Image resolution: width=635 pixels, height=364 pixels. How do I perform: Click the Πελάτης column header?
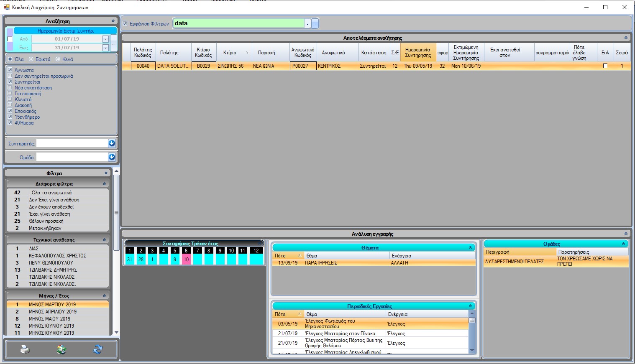coord(169,53)
